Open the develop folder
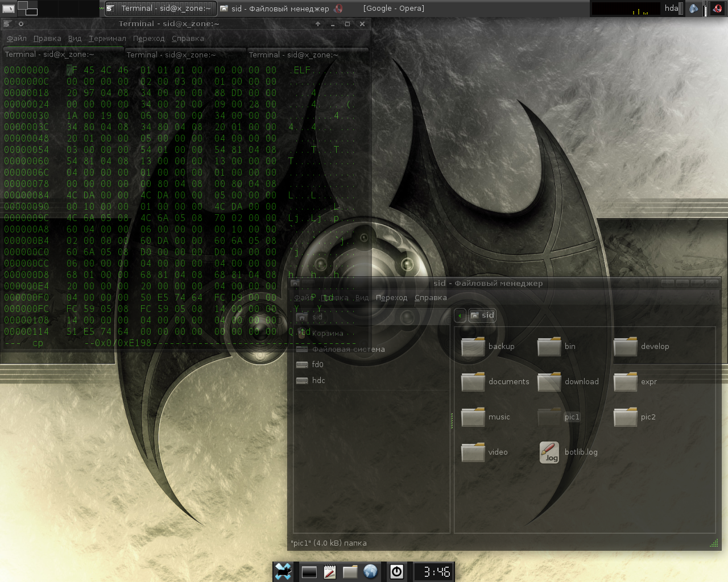 (x=641, y=347)
